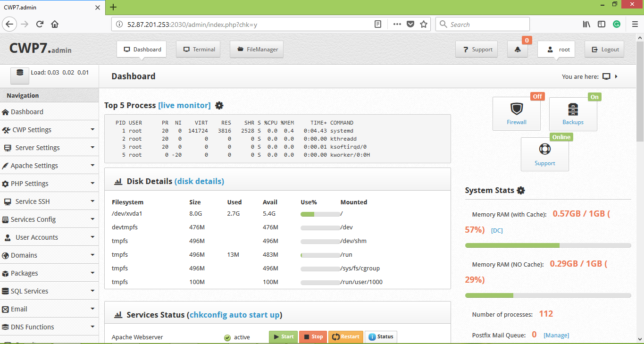Expand Apache Settings menu

click(x=50, y=166)
